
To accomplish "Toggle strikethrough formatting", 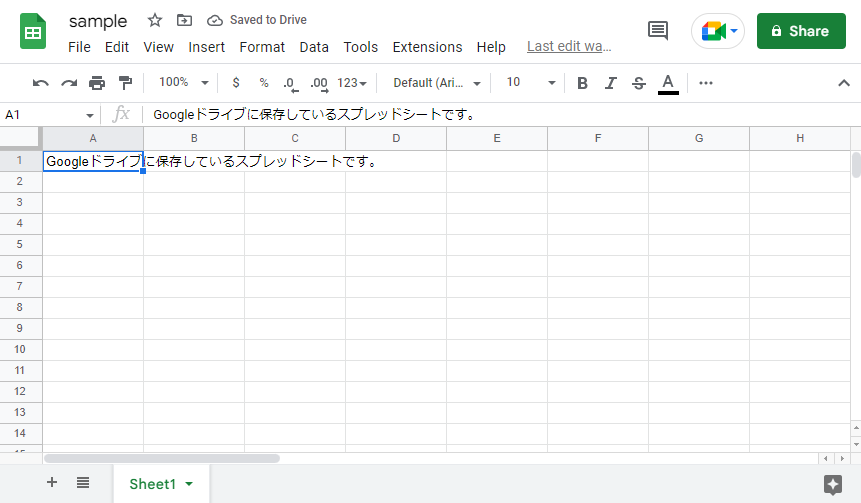I will click(x=639, y=83).
